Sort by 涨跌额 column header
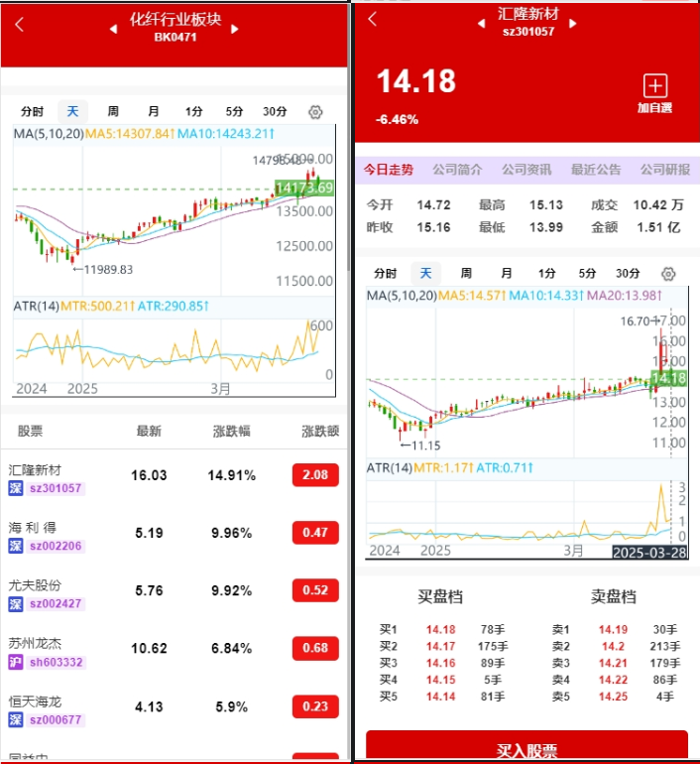700x764 pixels. pos(320,431)
